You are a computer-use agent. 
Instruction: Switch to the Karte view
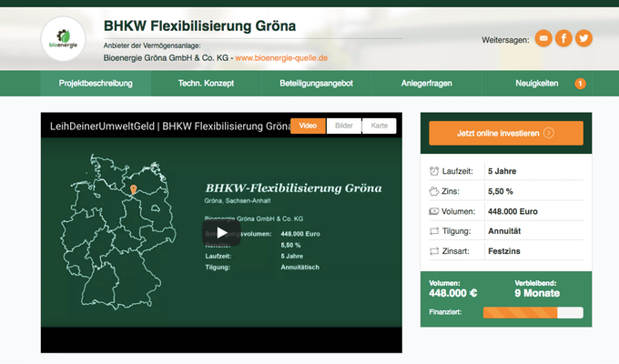[x=379, y=126]
